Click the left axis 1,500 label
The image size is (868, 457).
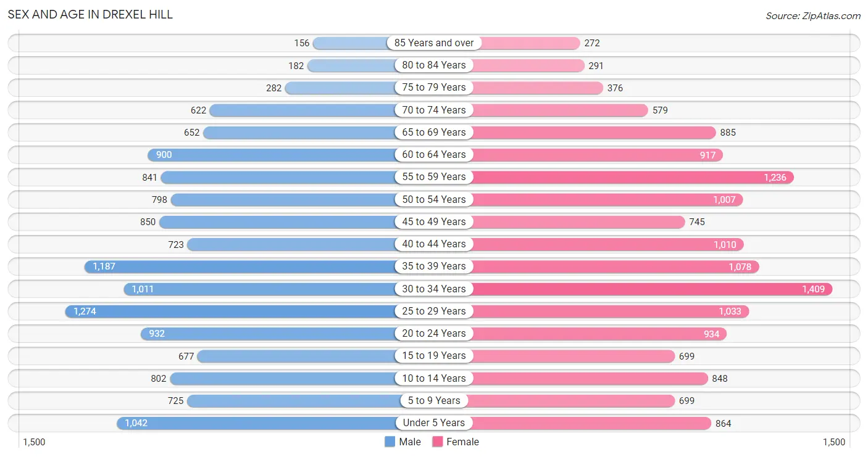click(x=34, y=442)
